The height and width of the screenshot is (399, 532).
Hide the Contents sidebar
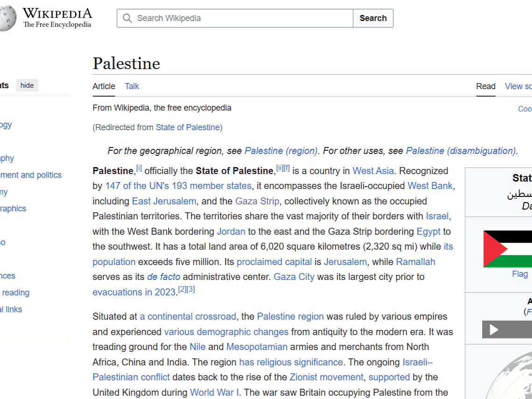(27, 85)
